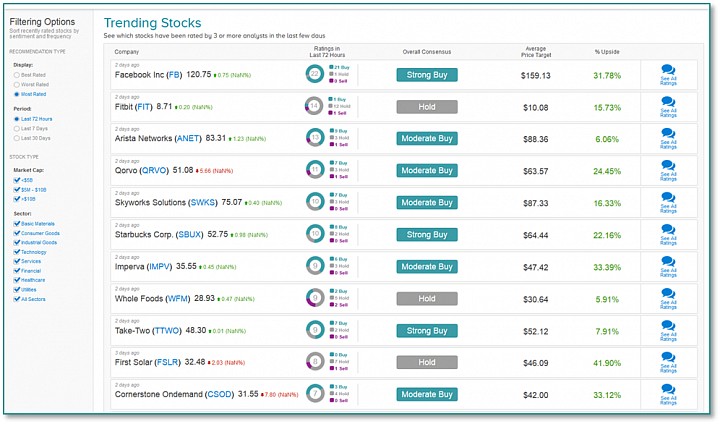Open See All Ratings for First Solar
This screenshot has width=720, height=424.
[668, 363]
